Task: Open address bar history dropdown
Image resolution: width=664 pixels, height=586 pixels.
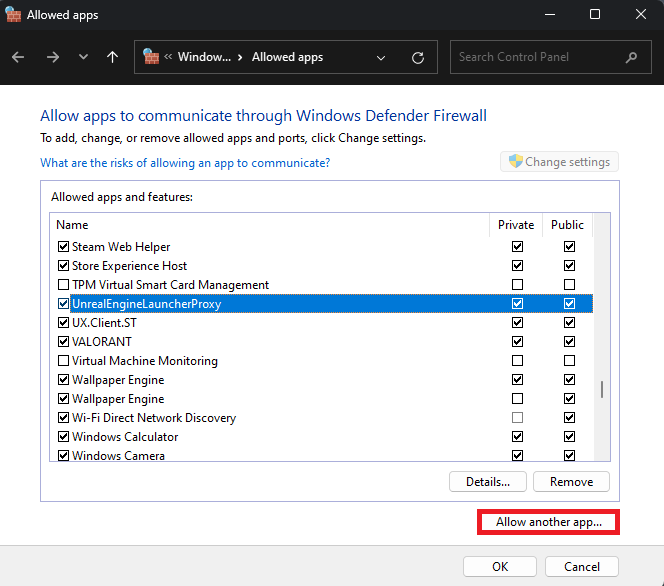Action: pyautogui.click(x=381, y=58)
